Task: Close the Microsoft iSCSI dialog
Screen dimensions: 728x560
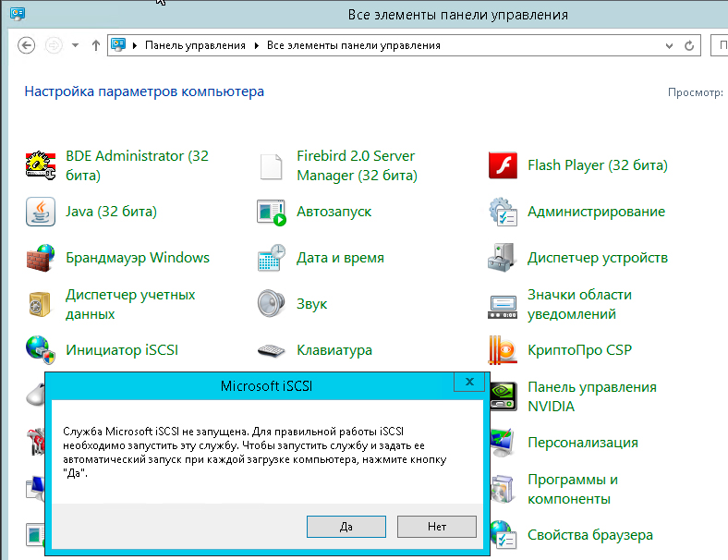Action: (469, 382)
